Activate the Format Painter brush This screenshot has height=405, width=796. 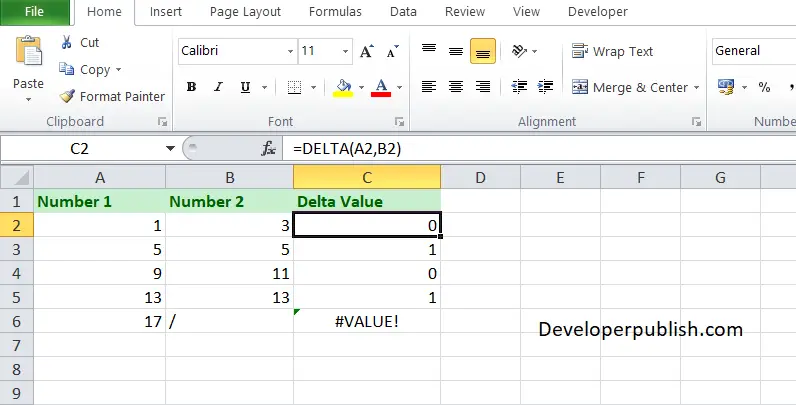67,96
